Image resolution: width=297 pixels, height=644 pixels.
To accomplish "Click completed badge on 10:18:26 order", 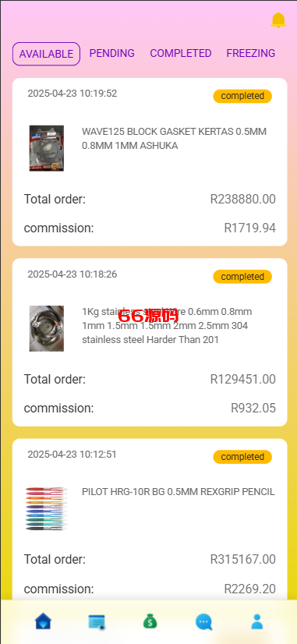I will tap(242, 277).
